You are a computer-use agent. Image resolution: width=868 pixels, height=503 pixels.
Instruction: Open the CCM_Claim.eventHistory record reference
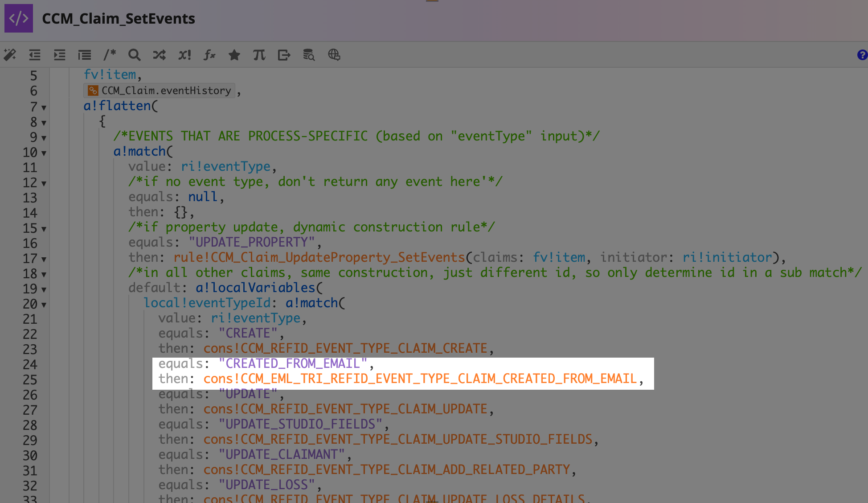pos(160,91)
